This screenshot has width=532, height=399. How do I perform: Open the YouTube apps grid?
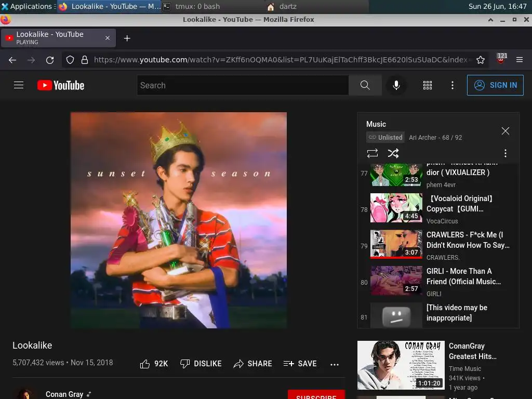pos(428,85)
